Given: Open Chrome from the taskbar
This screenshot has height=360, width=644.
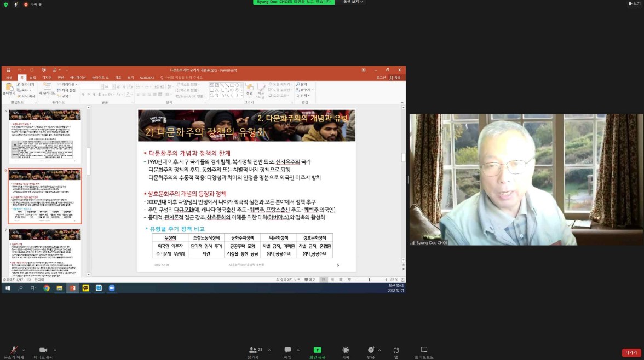Looking at the screenshot, I should click(x=47, y=288).
